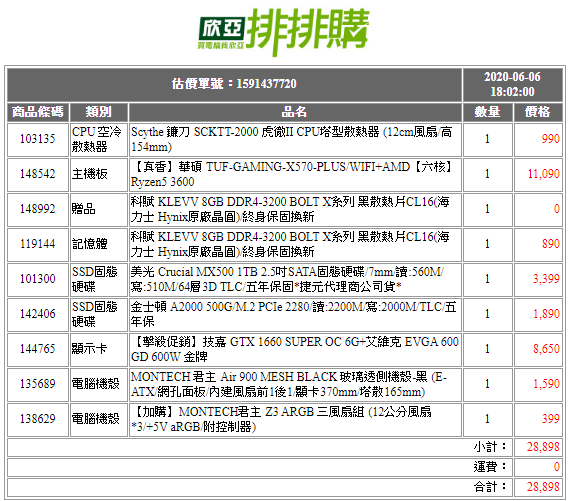Image resolution: width=569 pixels, height=501 pixels.
Task: Select product code 148992
Action: click(38, 209)
